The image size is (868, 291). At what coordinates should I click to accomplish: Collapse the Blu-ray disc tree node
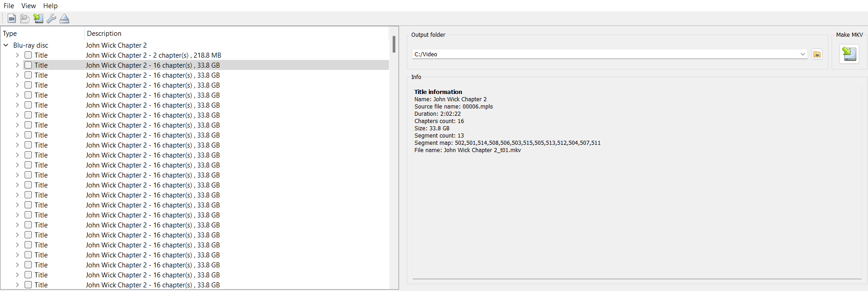click(6, 45)
